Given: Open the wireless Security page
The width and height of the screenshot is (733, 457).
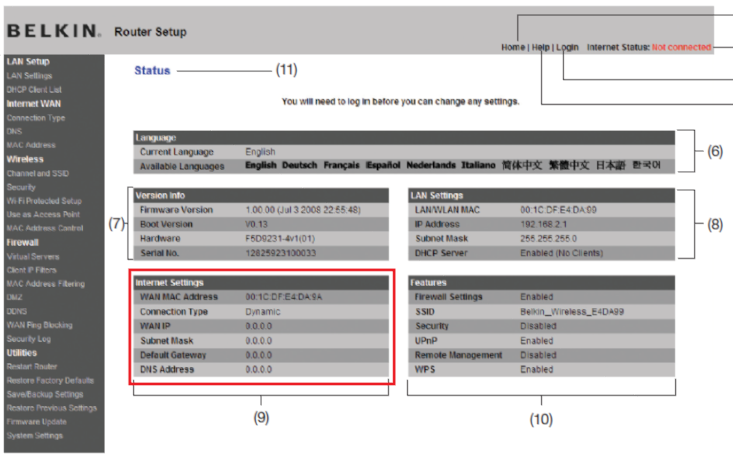Looking at the screenshot, I should [x=21, y=187].
